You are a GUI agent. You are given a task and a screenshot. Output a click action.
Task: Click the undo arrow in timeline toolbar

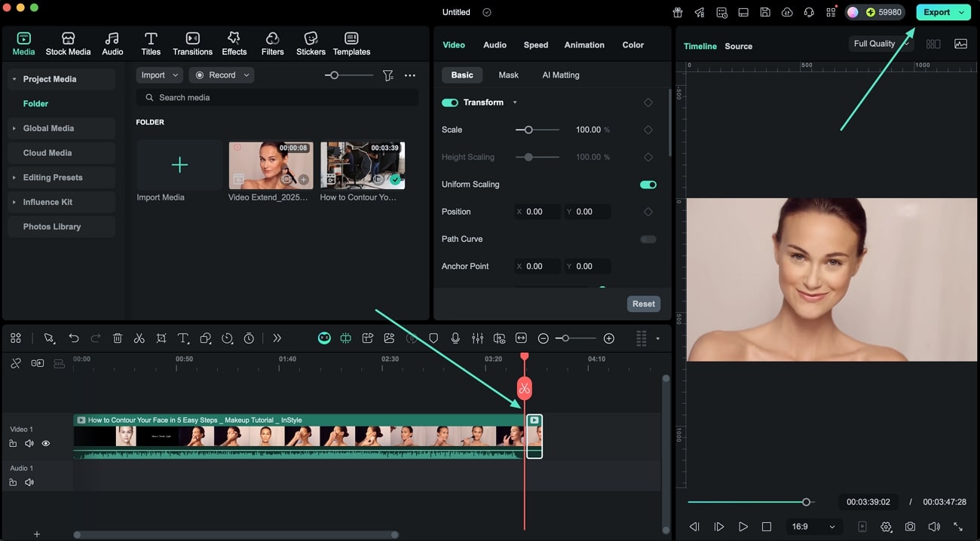point(74,339)
